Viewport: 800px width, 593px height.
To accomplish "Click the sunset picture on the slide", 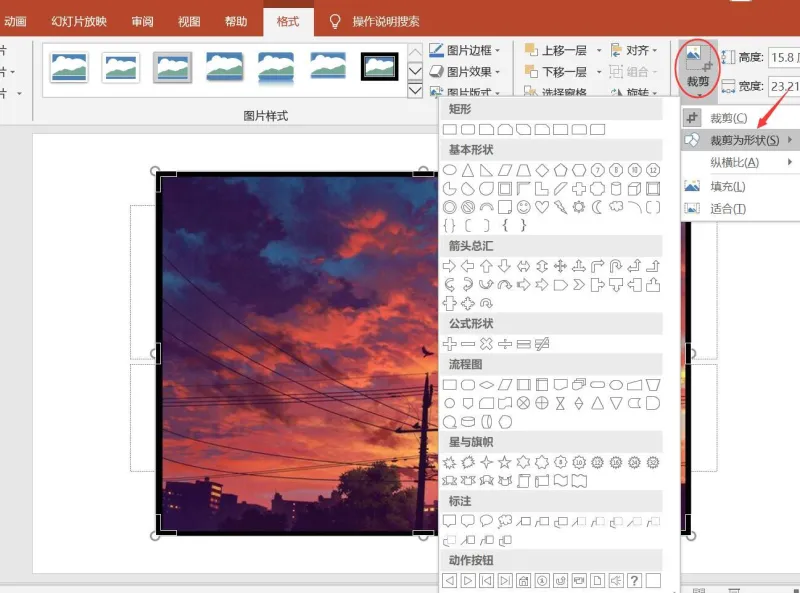I will point(298,354).
